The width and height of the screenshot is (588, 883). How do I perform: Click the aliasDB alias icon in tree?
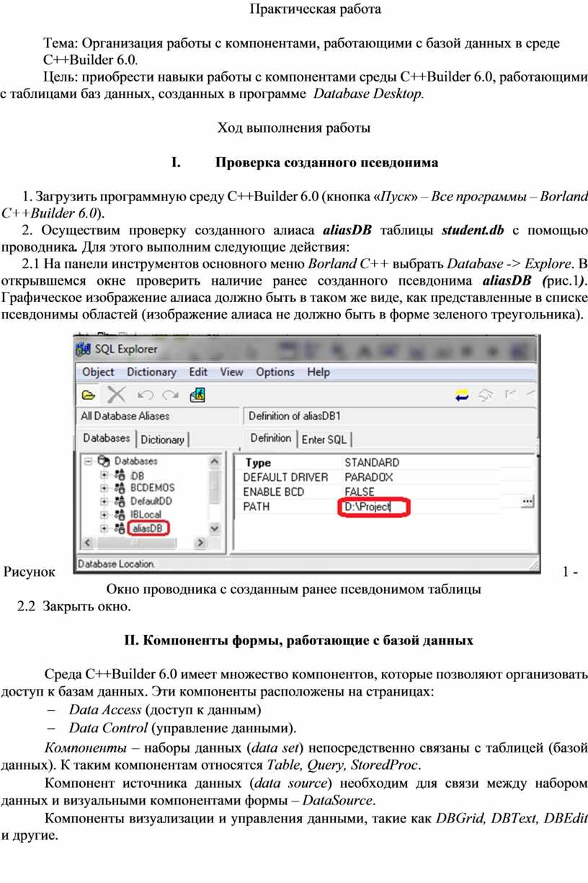coord(120,528)
